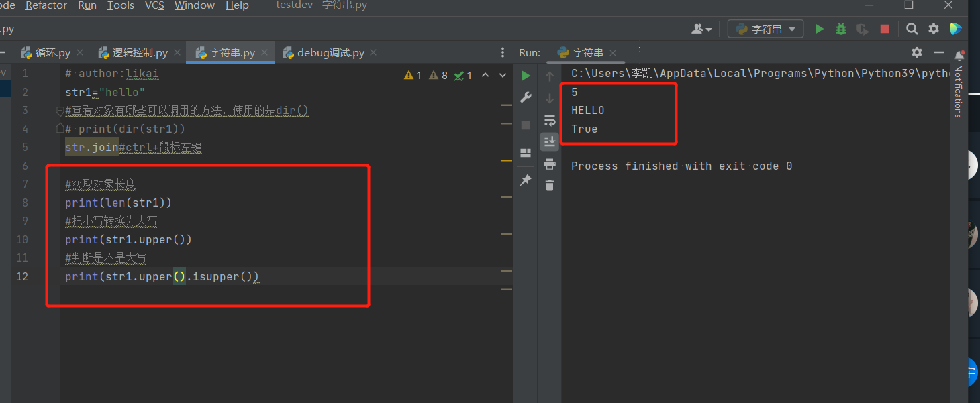Viewport: 980px width, 403px height.
Task: Switch to the 逻辑控制.py editor tab
Action: pos(140,52)
